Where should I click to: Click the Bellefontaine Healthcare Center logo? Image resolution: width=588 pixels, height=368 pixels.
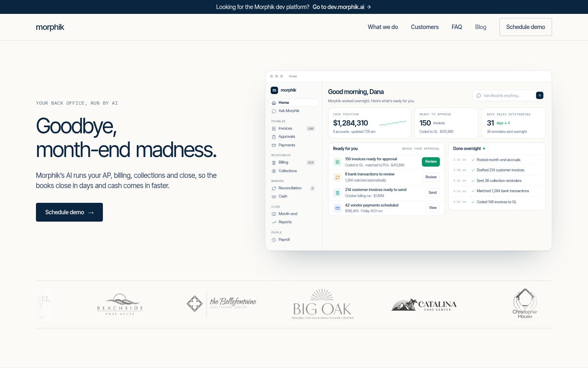(x=221, y=304)
